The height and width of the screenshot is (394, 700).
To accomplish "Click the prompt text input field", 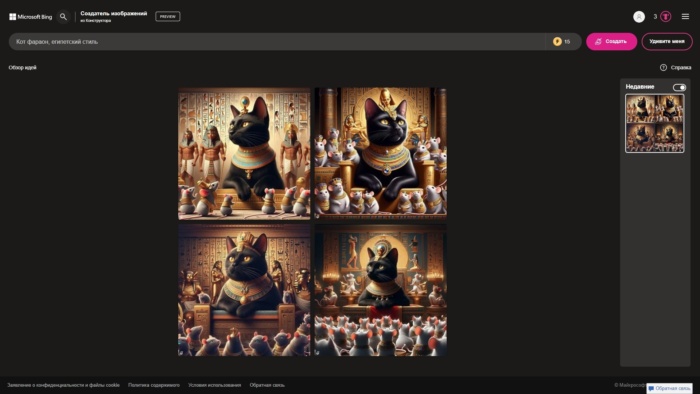I will pyautogui.click(x=277, y=41).
